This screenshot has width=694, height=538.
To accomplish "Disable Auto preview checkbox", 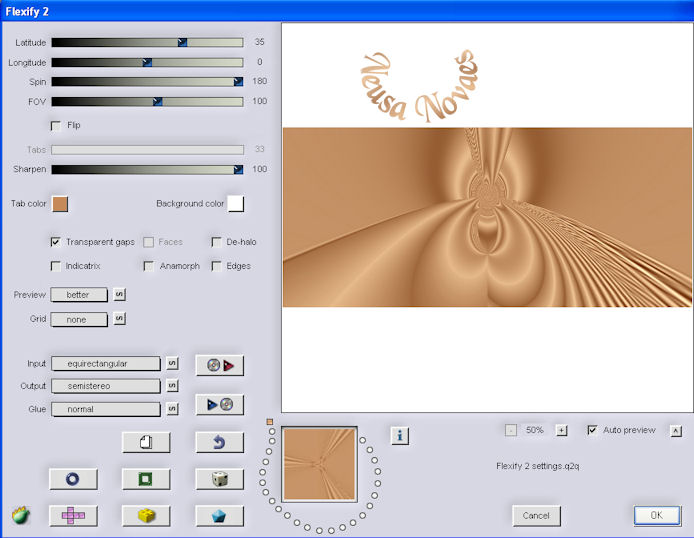I will [592, 430].
